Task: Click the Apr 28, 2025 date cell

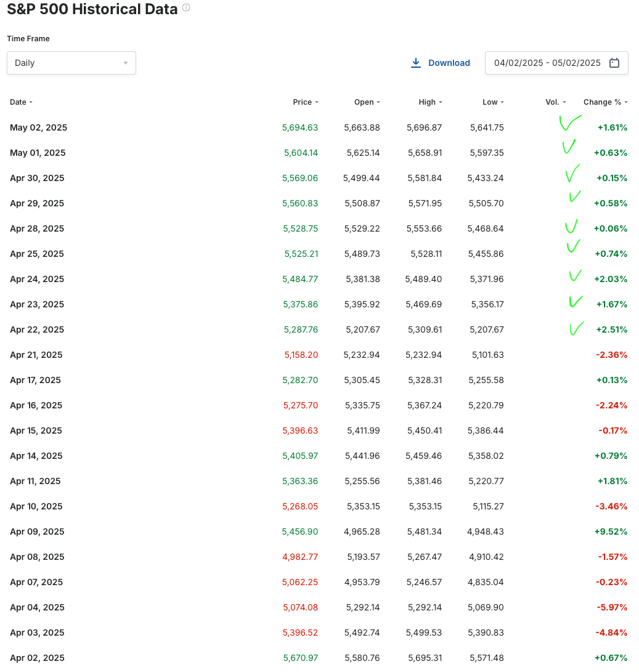Action: pyautogui.click(x=37, y=229)
